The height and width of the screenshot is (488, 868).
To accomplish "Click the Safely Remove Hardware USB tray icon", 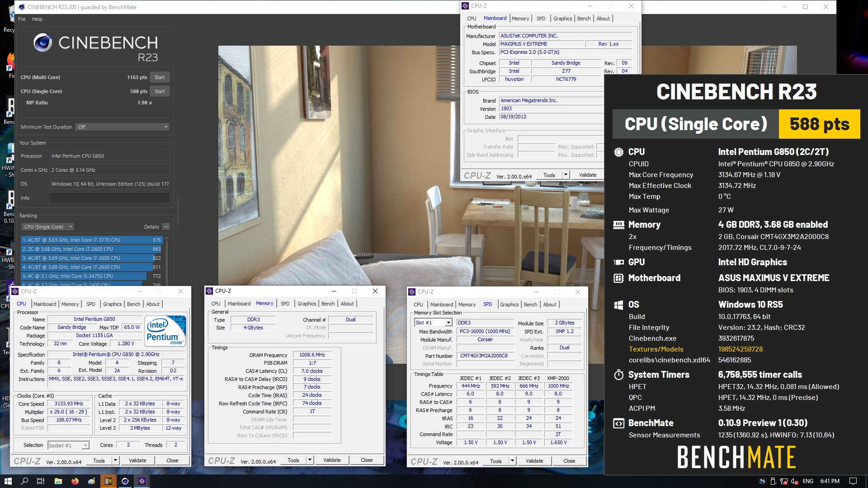I will pos(773,481).
